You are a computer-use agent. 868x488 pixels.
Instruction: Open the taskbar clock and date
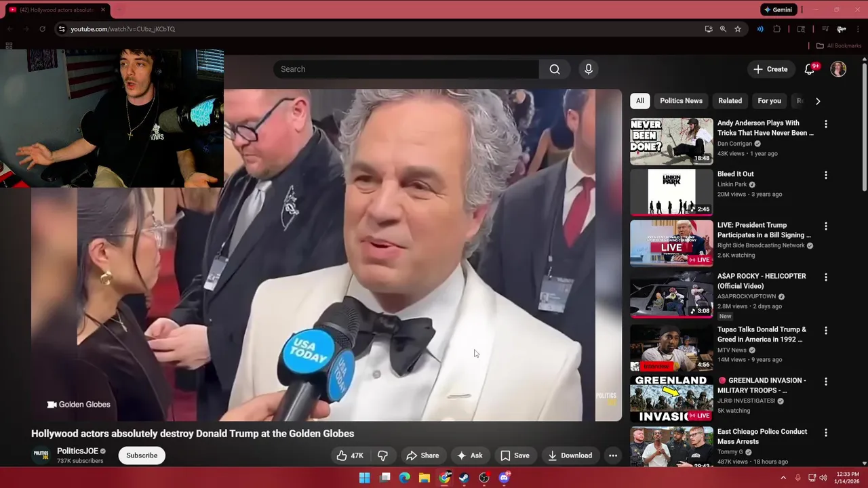click(x=848, y=478)
